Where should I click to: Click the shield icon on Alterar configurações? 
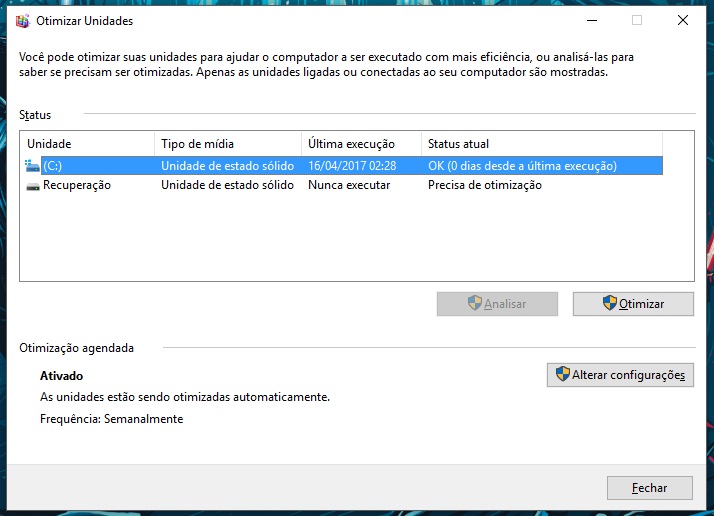(562, 375)
